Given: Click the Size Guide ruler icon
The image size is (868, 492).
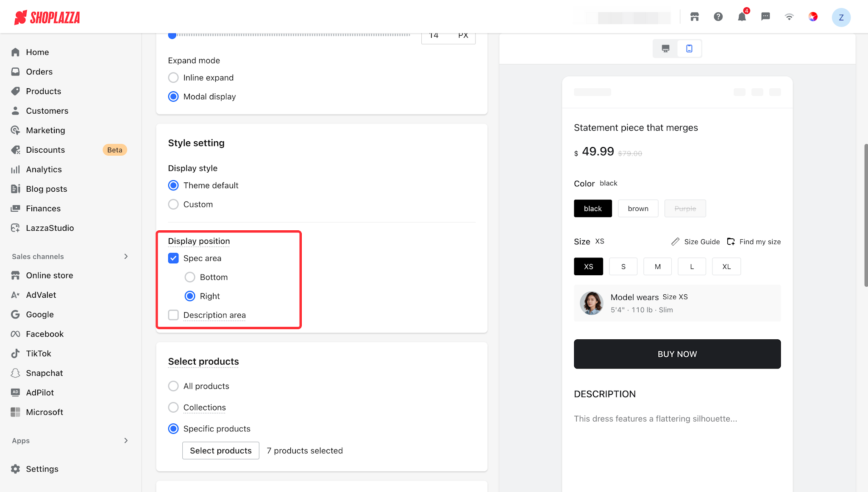Looking at the screenshot, I should point(675,242).
